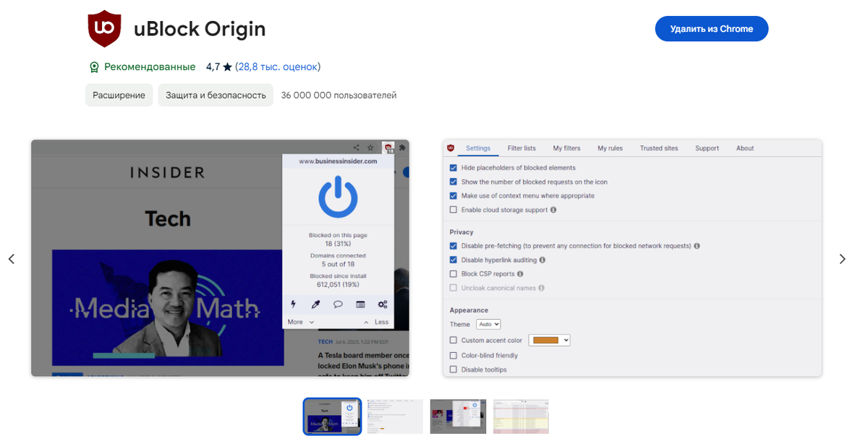This screenshot has width=868, height=444.
Task: Switch to the Settings tab
Action: tap(478, 148)
